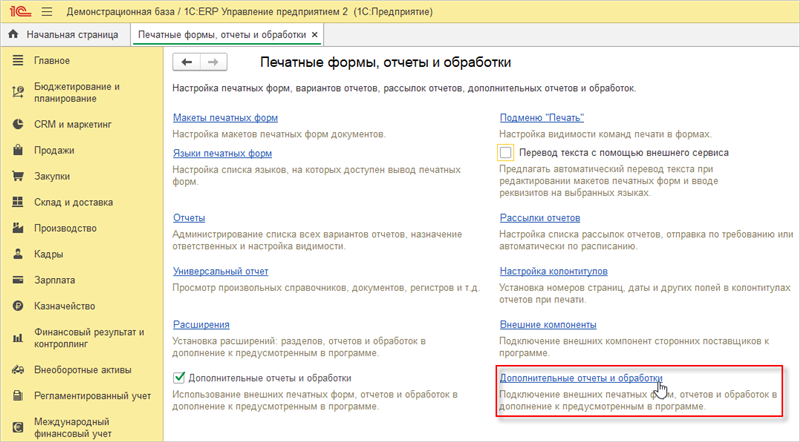This screenshot has width=800, height=442.
Task: Open the Универсальный отчет link
Action: 220,271
